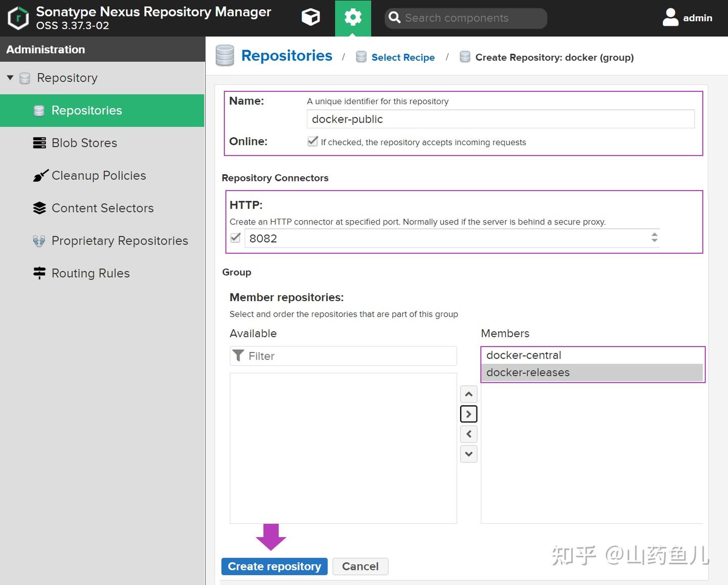Image resolution: width=728 pixels, height=585 pixels.
Task: Click the add-to-members right arrow
Action: (x=469, y=414)
